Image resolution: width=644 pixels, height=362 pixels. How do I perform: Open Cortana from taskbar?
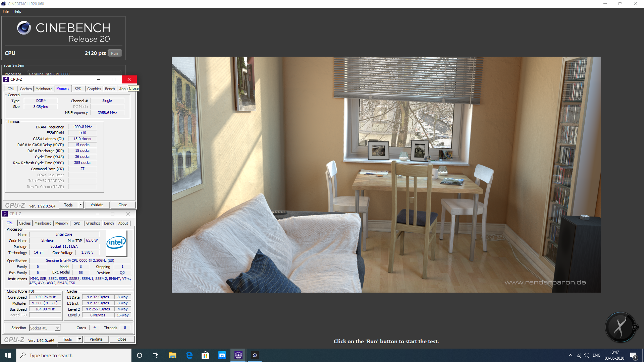(140, 355)
